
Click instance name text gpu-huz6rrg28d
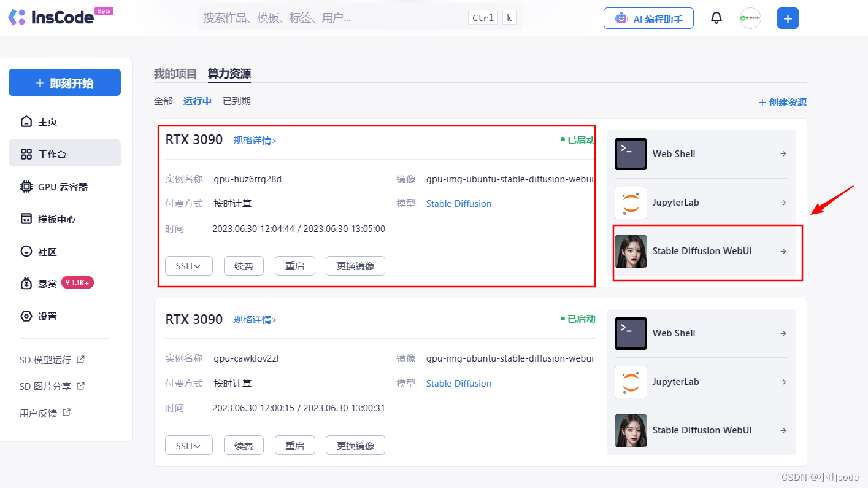coord(248,179)
